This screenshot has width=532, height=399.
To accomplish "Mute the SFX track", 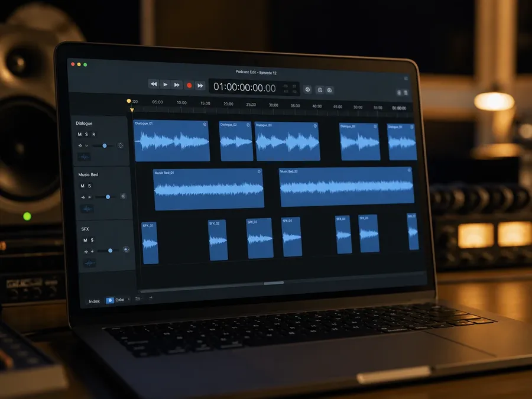I will 85,240.
